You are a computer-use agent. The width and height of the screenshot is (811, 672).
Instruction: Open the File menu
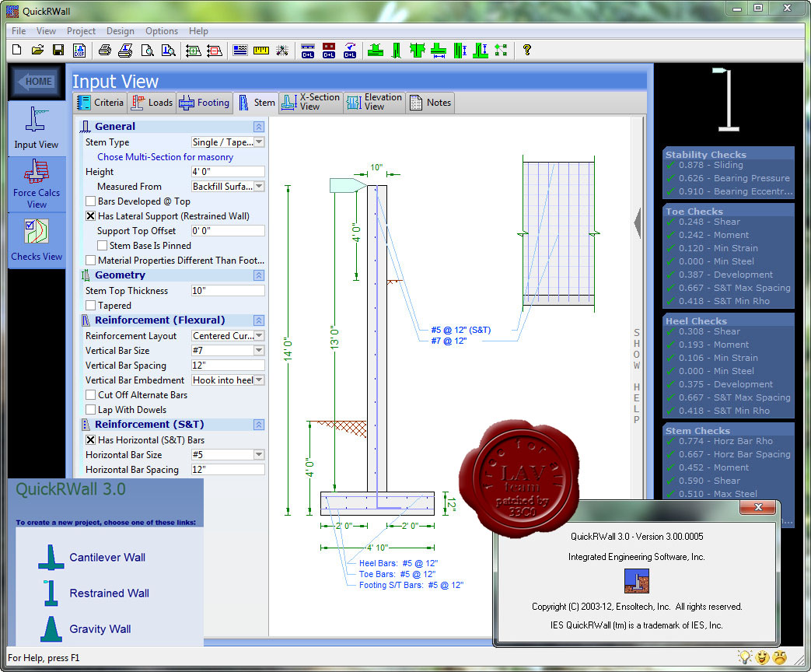tap(19, 31)
